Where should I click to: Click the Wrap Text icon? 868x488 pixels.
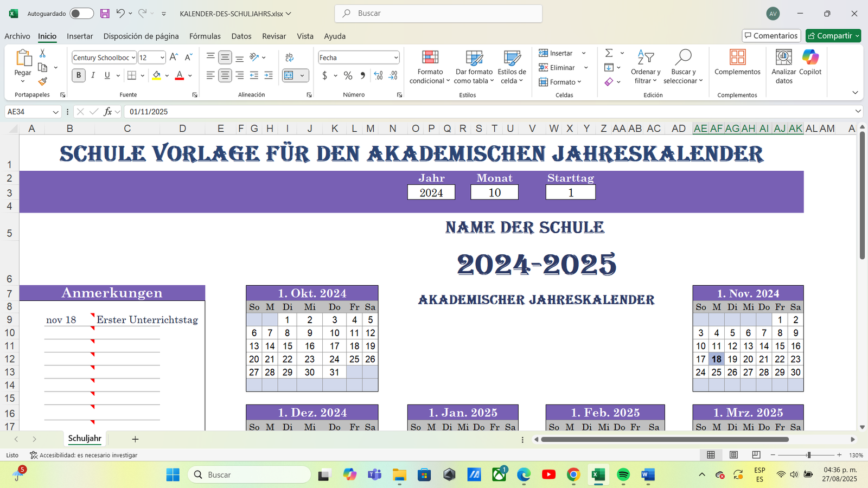[x=290, y=57]
